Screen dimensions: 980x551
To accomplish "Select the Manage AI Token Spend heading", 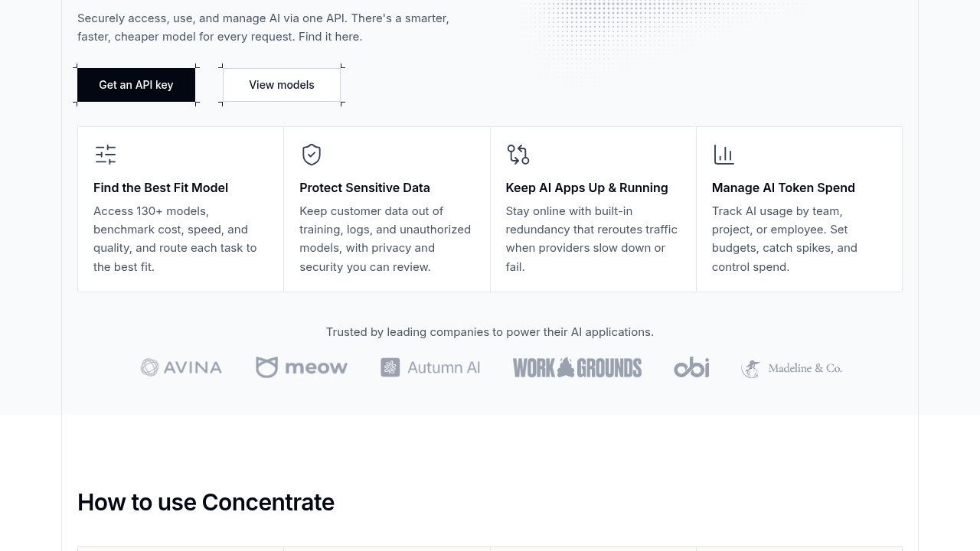I will (x=783, y=187).
